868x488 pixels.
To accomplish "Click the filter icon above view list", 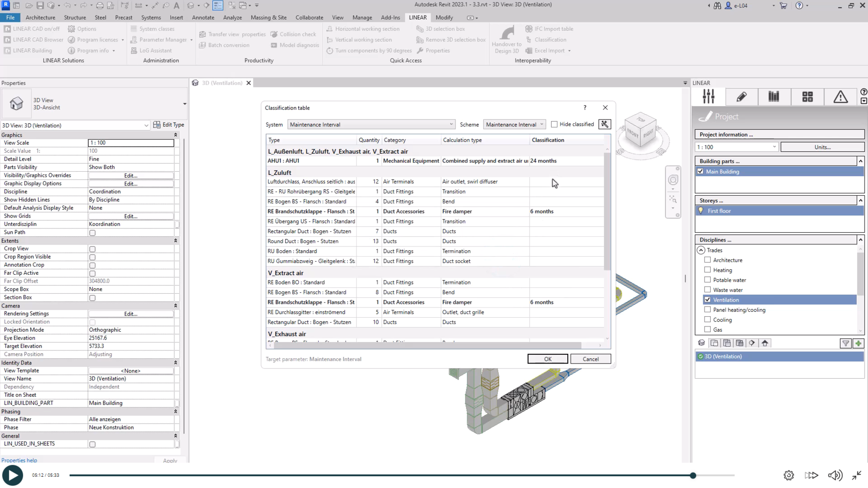I will [846, 344].
